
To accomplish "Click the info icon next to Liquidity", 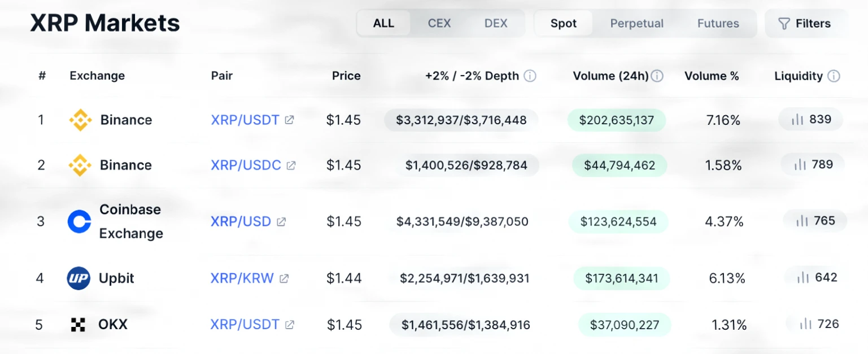I will [834, 75].
